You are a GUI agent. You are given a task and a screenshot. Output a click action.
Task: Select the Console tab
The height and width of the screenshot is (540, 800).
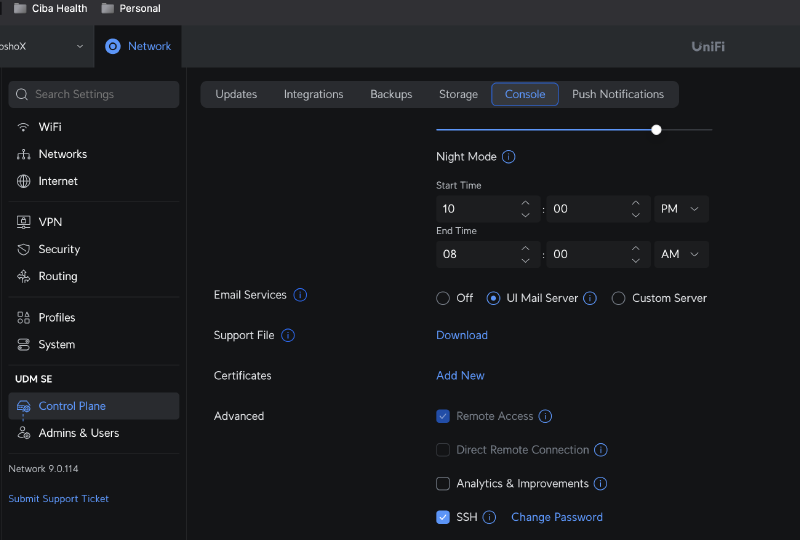[525, 94]
